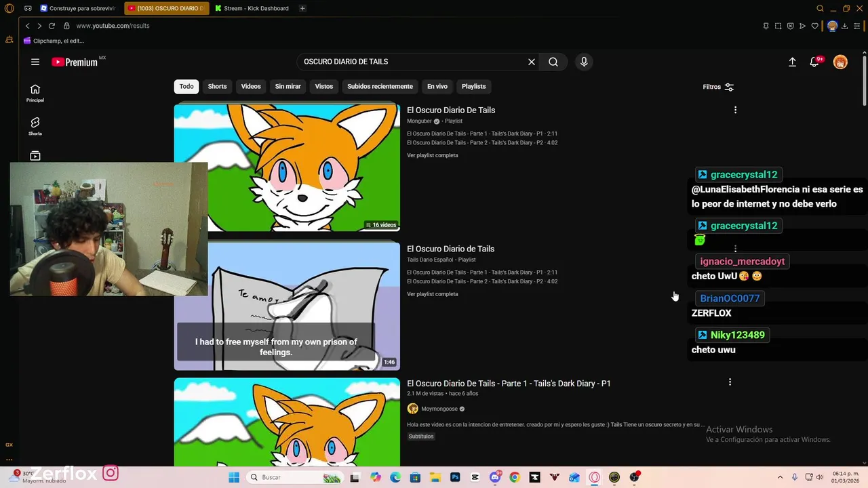868x488 pixels.
Task: Open File Explorer from the taskbar
Action: [x=435, y=477]
